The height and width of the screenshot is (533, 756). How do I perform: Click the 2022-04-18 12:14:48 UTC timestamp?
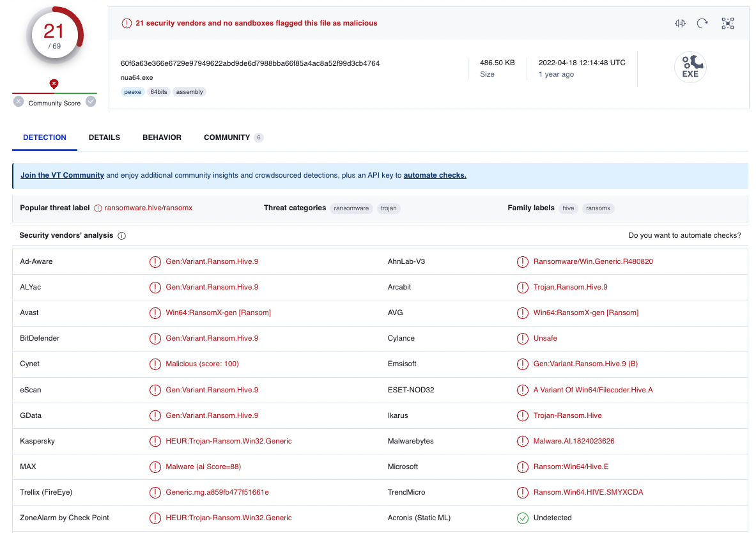[x=582, y=63]
